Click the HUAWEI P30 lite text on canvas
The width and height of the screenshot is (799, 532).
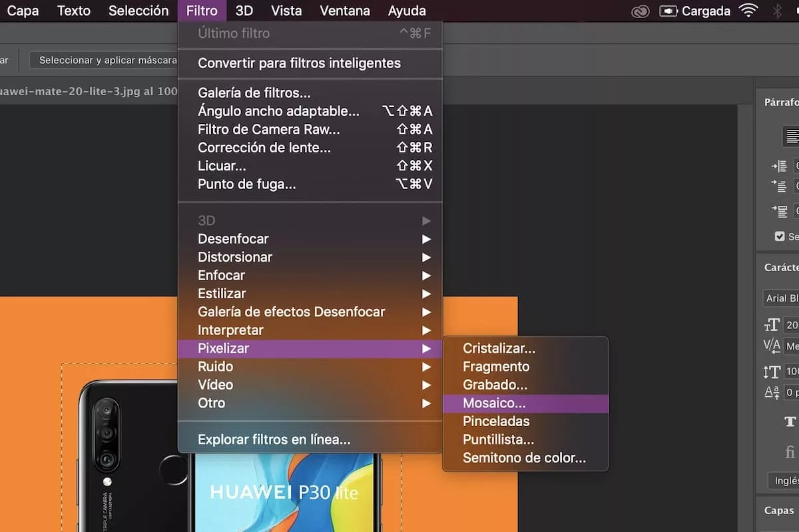pos(284,493)
